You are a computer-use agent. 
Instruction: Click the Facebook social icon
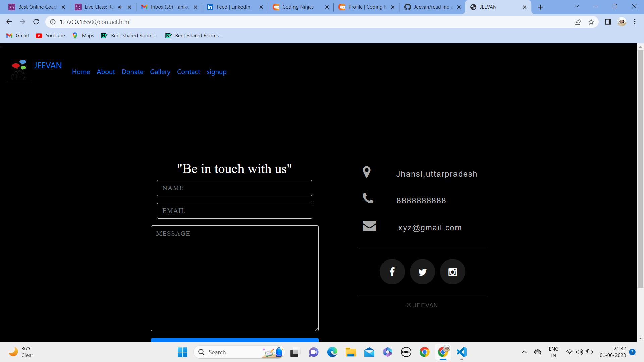[x=392, y=271]
